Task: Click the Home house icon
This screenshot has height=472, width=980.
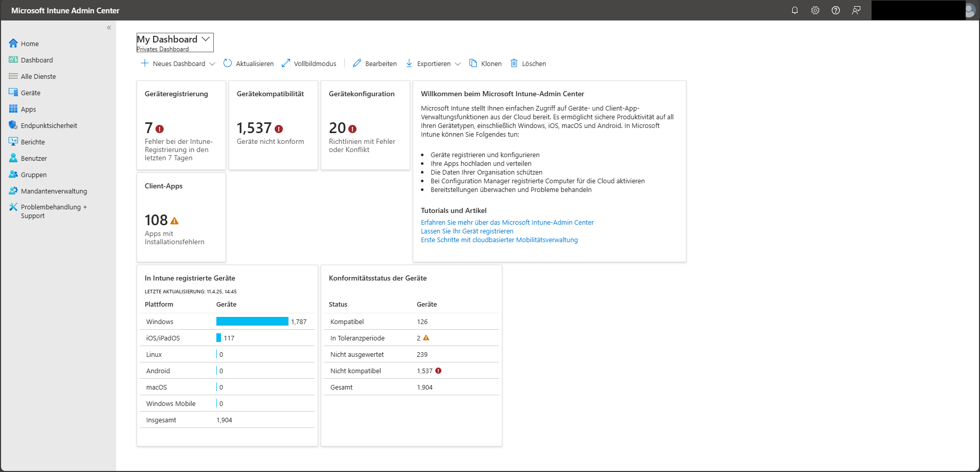Action: (x=13, y=44)
